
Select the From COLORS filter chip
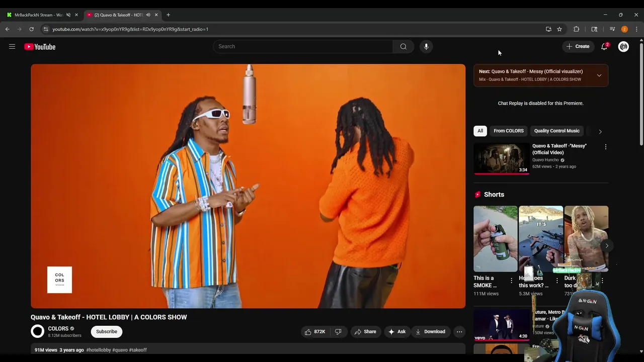click(509, 131)
